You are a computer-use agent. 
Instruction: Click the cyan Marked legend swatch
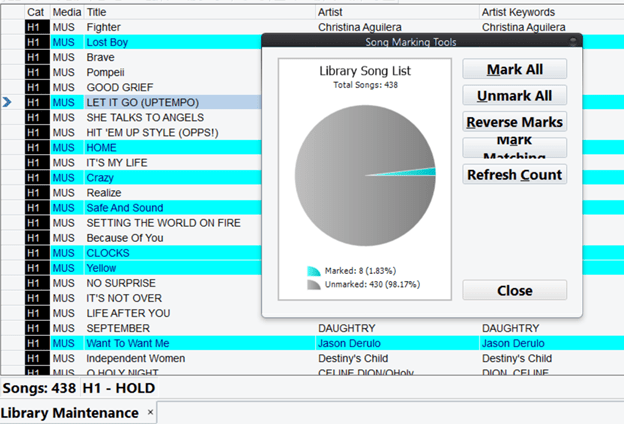click(313, 271)
